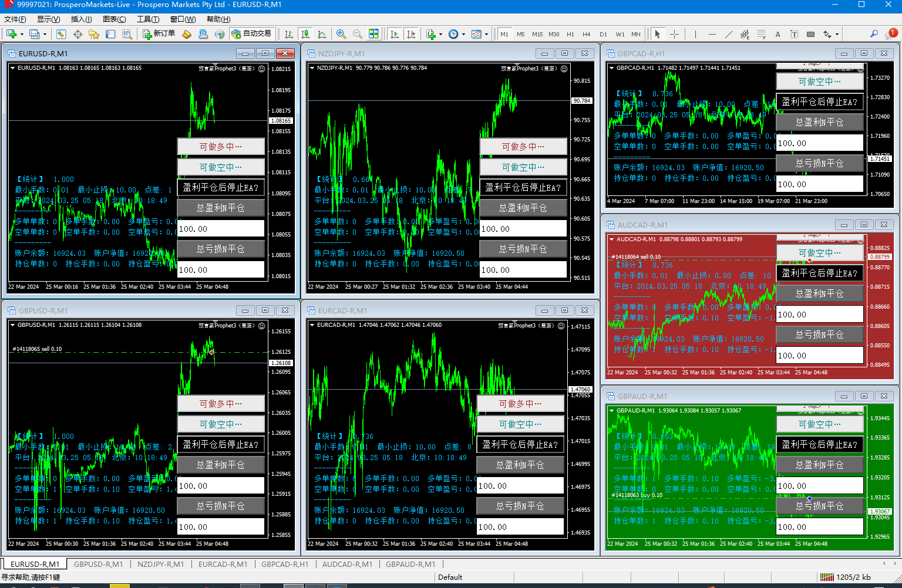Open the search magnifier at toolbar right
Viewport: 902px width, 588px height.
(874, 34)
